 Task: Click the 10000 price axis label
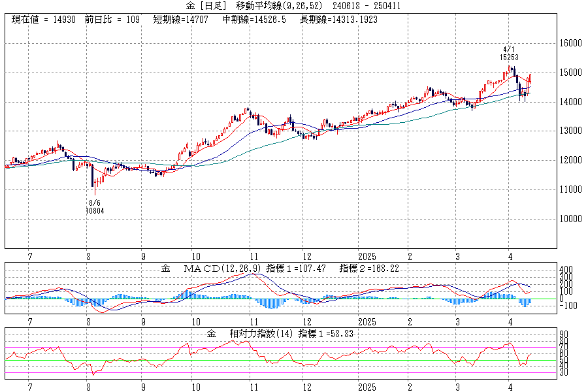pos(571,219)
